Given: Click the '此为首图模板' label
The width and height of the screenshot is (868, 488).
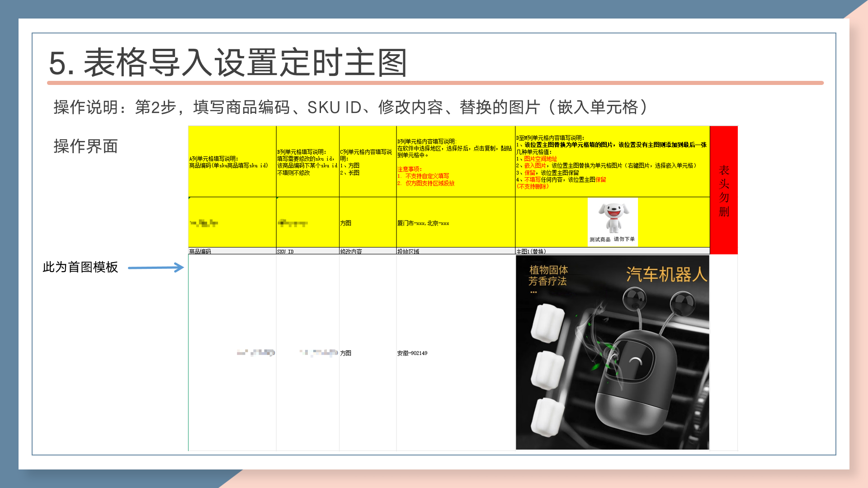Looking at the screenshot, I should 80,267.
